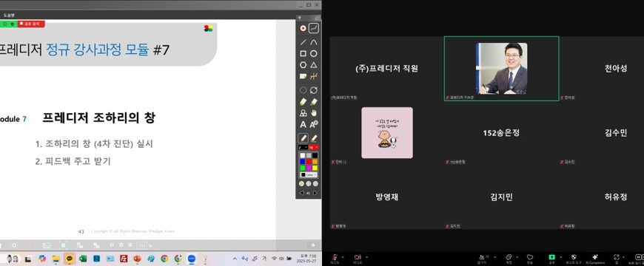
Task: Select the rectangle shape tool
Action: tap(303, 54)
